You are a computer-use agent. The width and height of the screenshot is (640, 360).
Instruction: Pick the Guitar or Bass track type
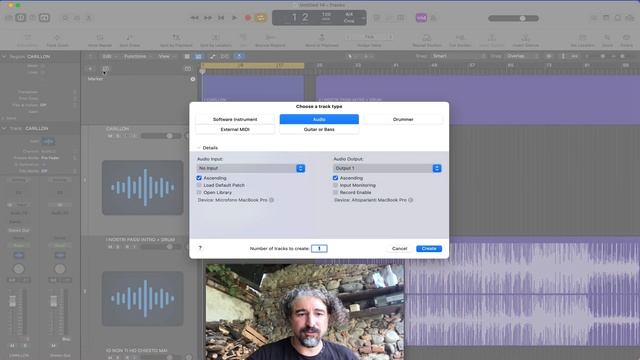pyautogui.click(x=319, y=129)
